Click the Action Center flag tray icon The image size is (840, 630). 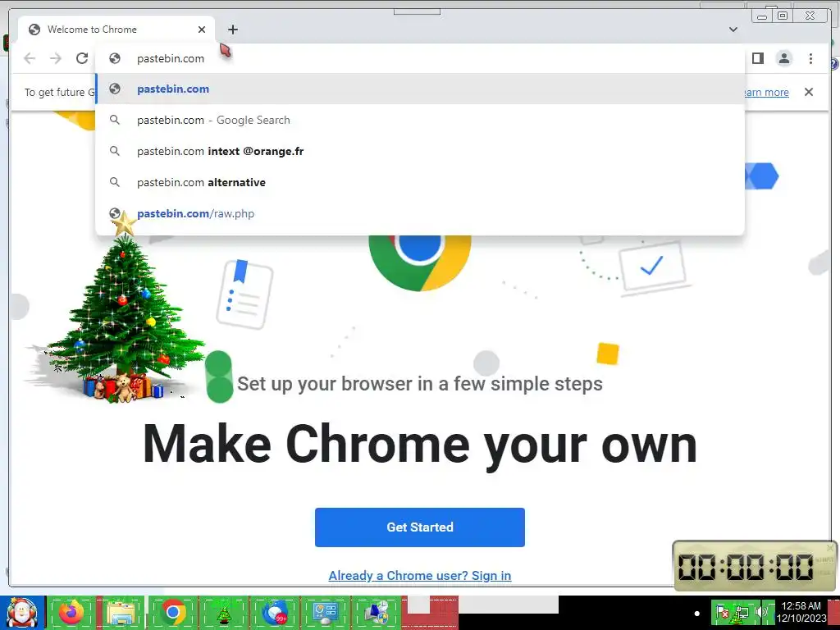[723, 612]
